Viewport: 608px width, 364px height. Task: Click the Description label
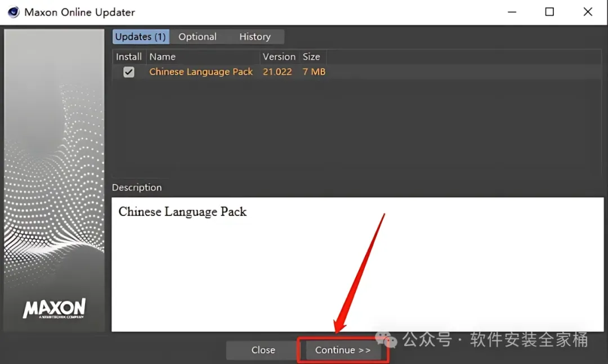tap(137, 187)
